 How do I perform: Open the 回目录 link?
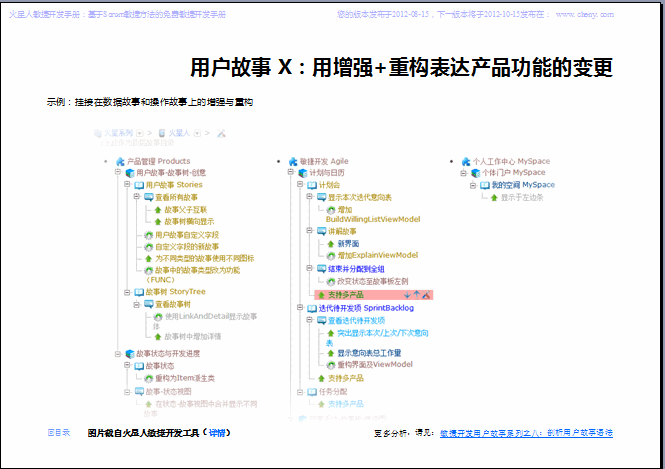(59, 433)
